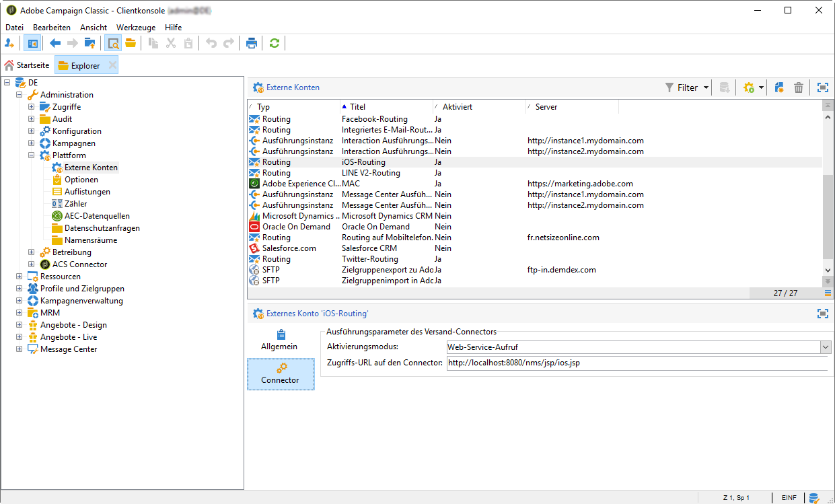Open the Filter dropdown
The height and width of the screenshot is (504, 835).
click(x=687, y=87)
